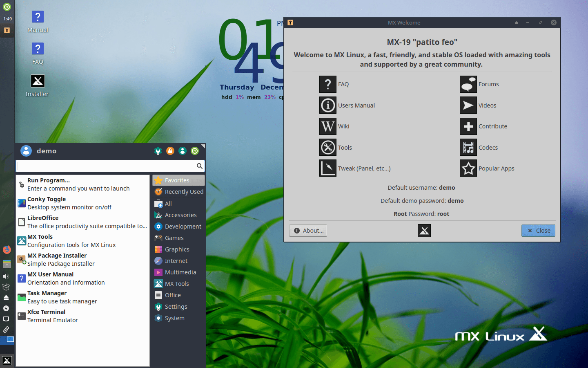Open the Wiki 'W' icon
Screen dimensions: 588x368
click(x=328, y=126)
